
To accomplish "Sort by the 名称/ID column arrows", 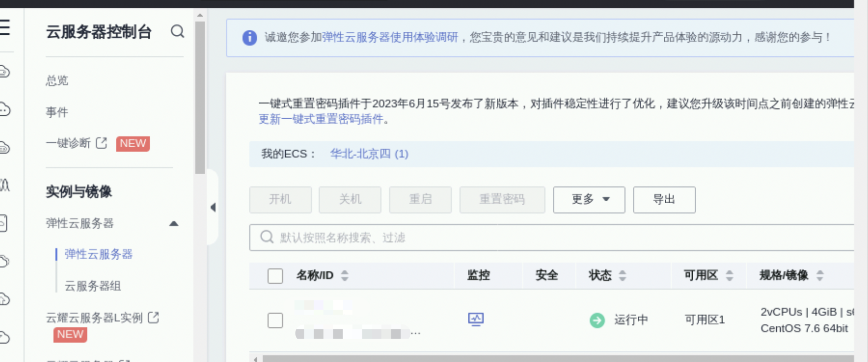I will [x=344, y=276].
